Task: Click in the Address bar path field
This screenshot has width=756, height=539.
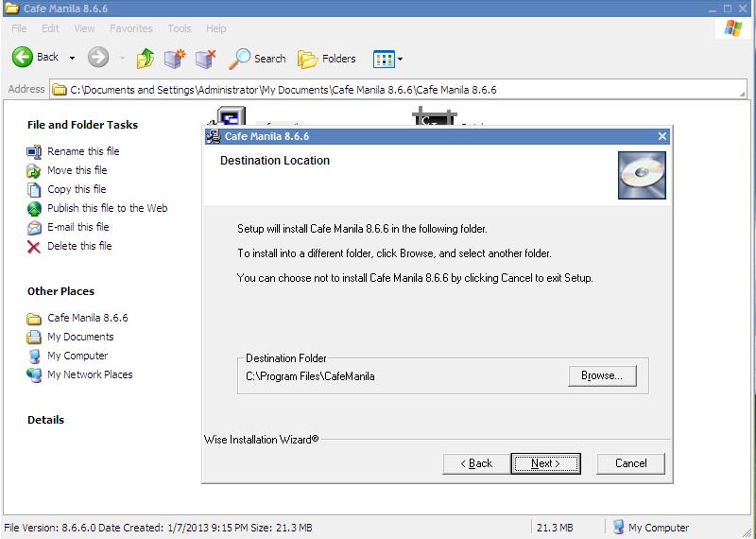Action: coord(398,90)
